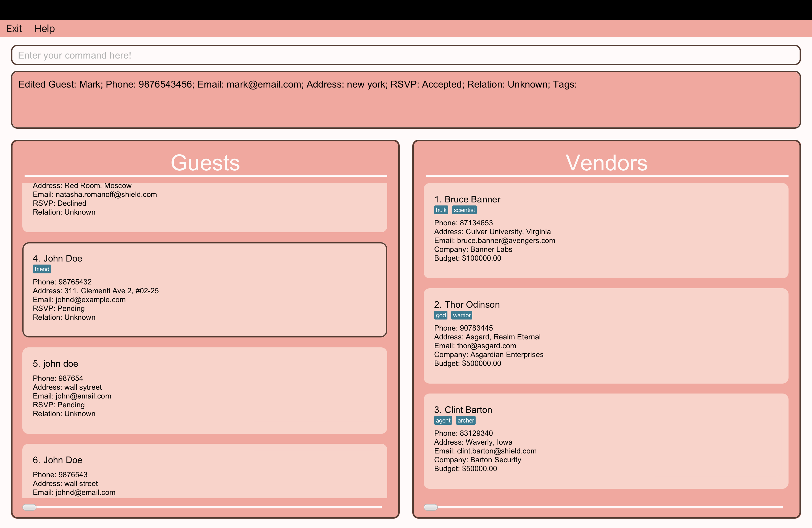812x528 pixels.
Task: Select the John Doe guest card numbered 4
Action: click(205, 290)
